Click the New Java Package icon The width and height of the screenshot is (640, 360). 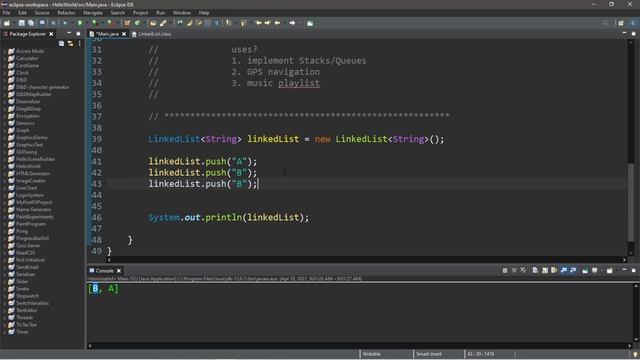127,23
